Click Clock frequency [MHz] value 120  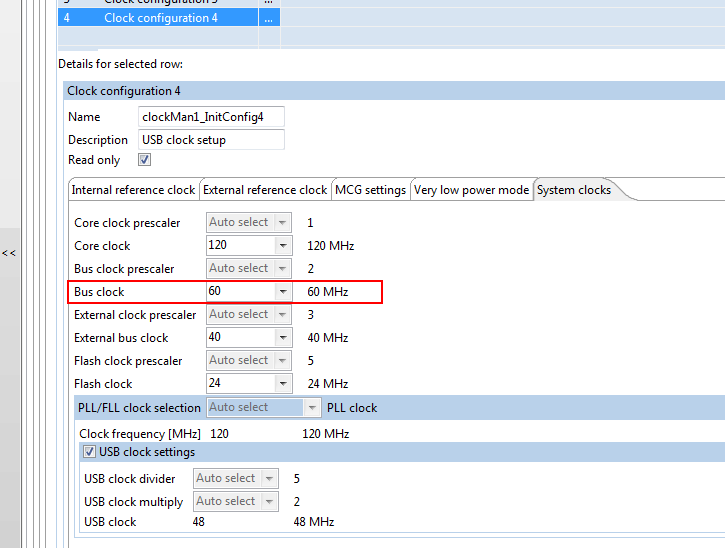pos(220,434)
